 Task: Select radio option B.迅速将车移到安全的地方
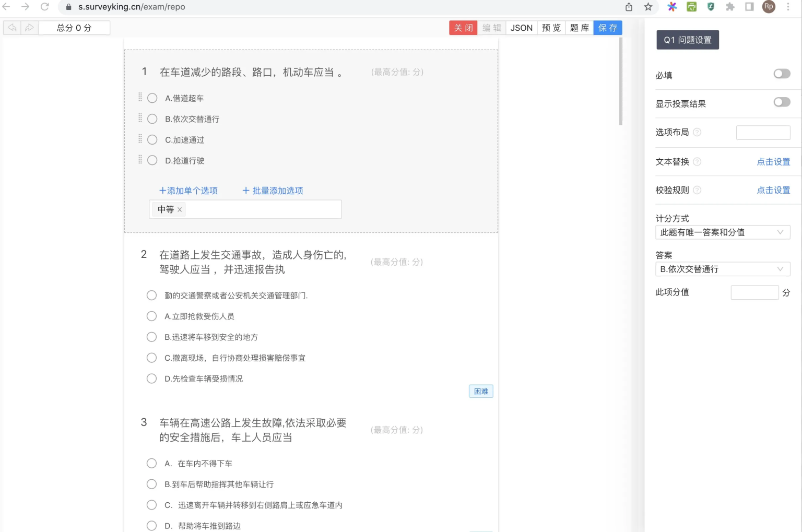point(151,337)
